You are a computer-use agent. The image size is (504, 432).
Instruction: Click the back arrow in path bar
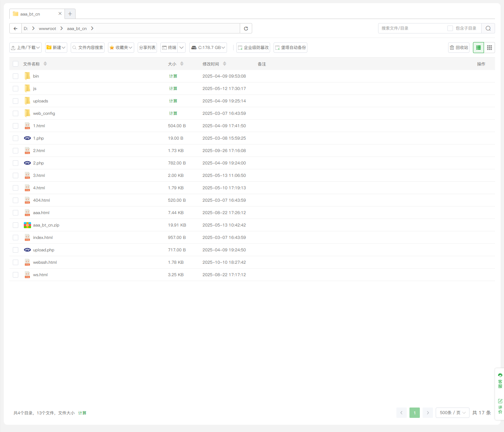tap(16, 29)
